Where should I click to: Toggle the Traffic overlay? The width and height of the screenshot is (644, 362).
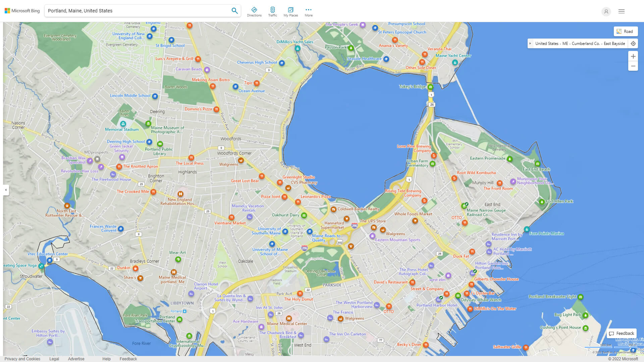273,10
